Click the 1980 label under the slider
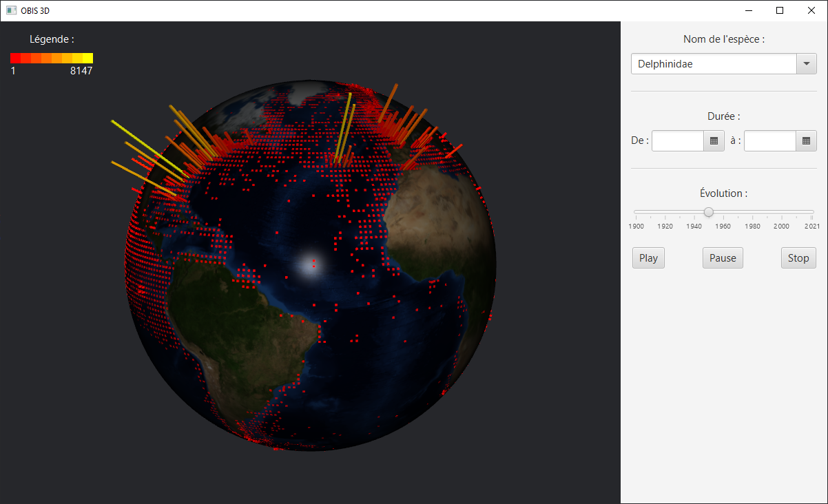The height and width of the screenshot is (504, 828). (x=752, y=226)
